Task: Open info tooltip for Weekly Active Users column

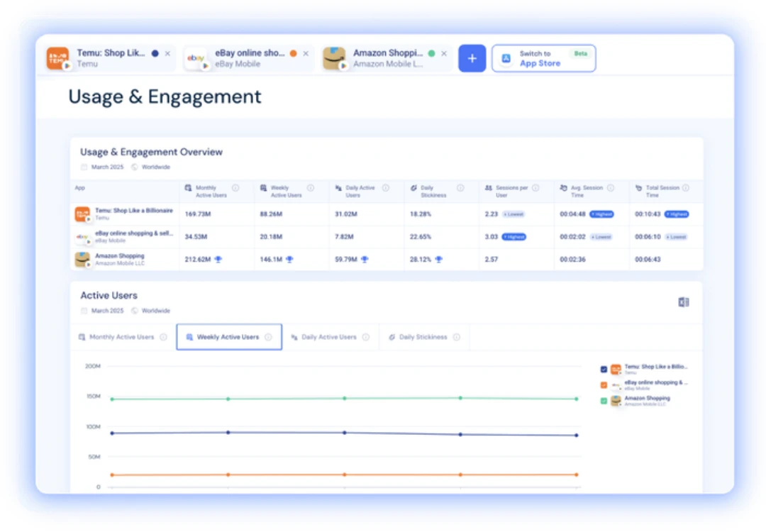Action: pos(311,188)
